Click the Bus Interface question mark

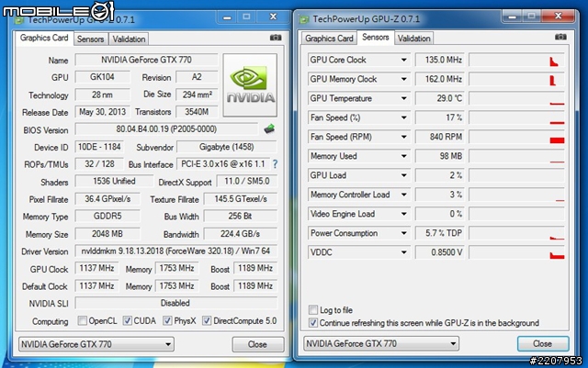click(x=275, y=163)
